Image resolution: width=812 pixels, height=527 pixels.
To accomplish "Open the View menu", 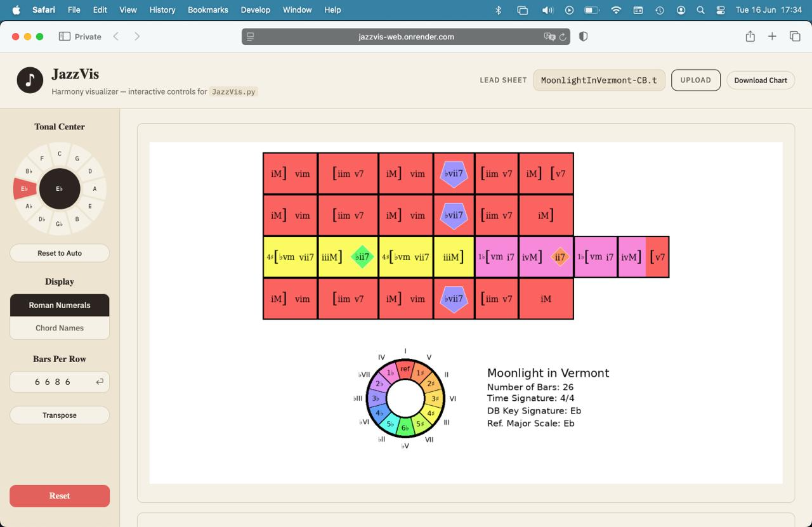I will click(x=128, y=10).
